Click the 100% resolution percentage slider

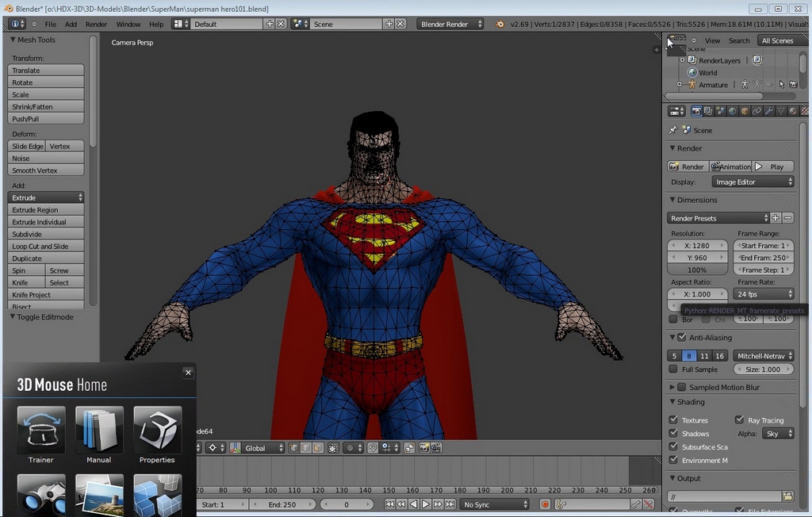[697, 270]
